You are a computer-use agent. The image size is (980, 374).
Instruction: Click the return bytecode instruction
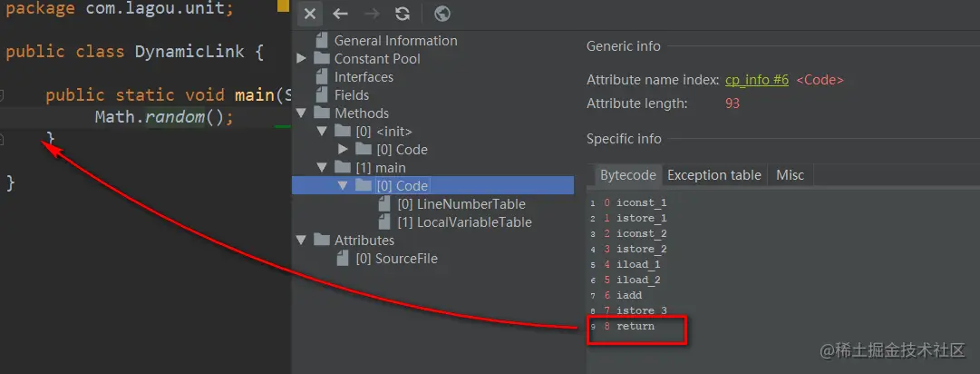(635, 326)
